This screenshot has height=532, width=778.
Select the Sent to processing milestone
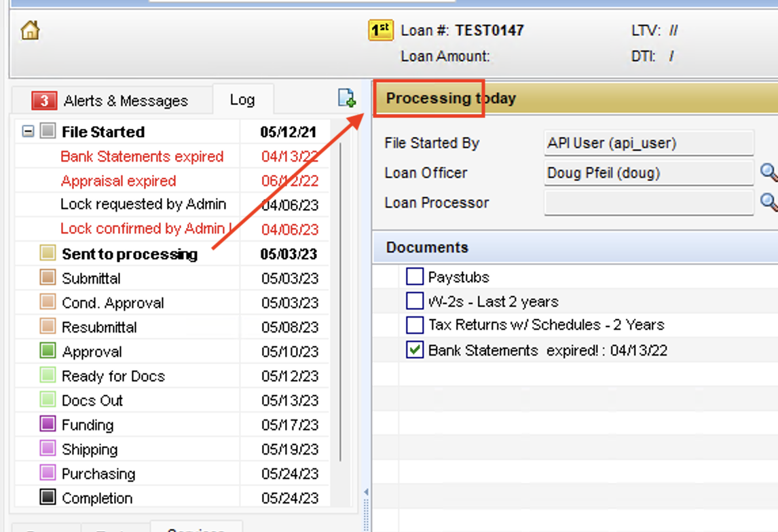(129, 254)
